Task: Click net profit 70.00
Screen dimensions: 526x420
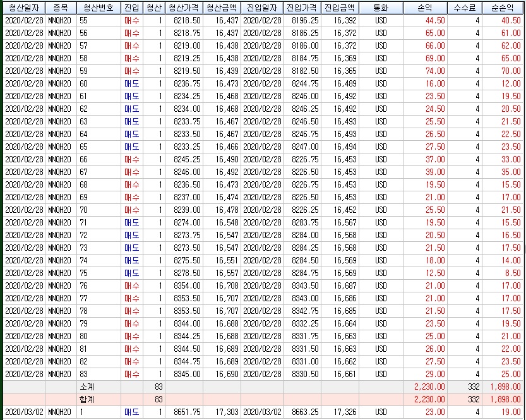Action: (503, 71)
